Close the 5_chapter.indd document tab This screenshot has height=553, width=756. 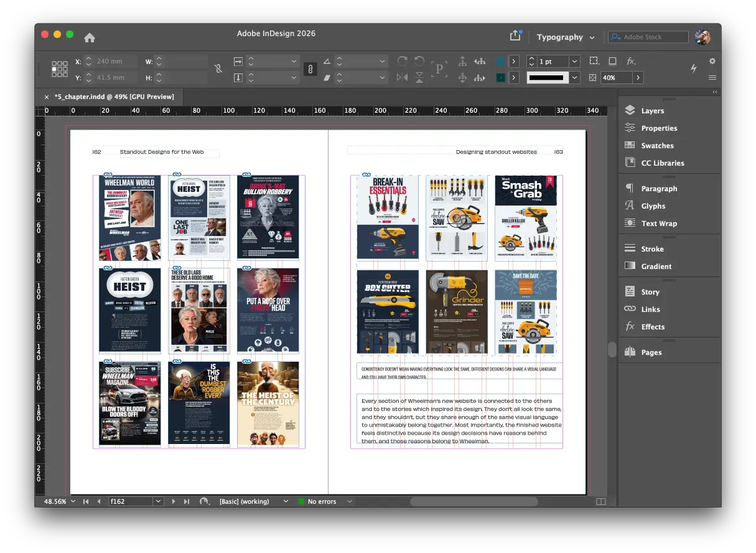[47, 97]
